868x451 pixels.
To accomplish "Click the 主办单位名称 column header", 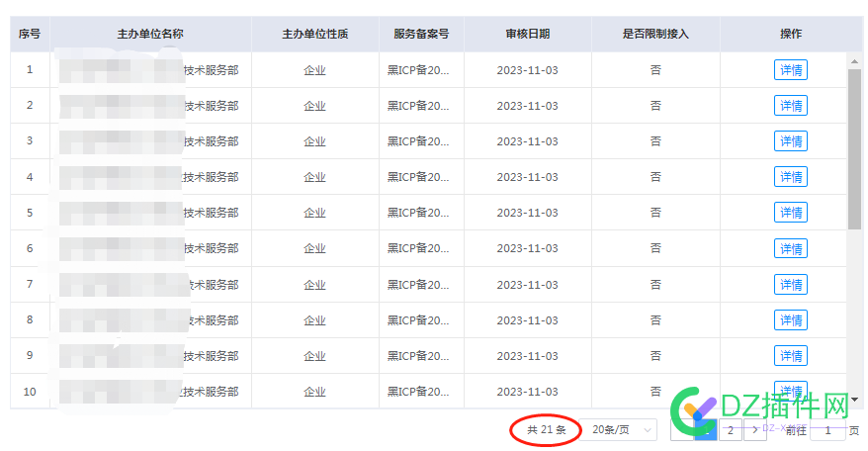I will pyautogui.click(x=150, y=34).
